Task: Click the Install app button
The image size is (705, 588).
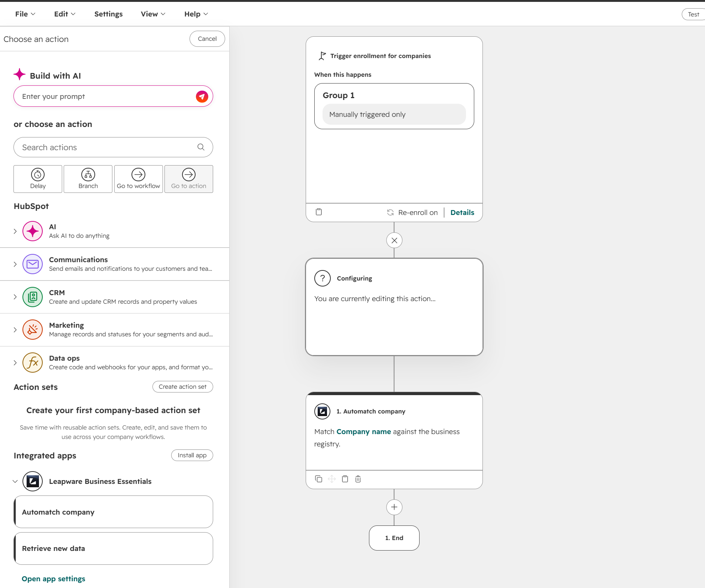Action: pos(192,455)
